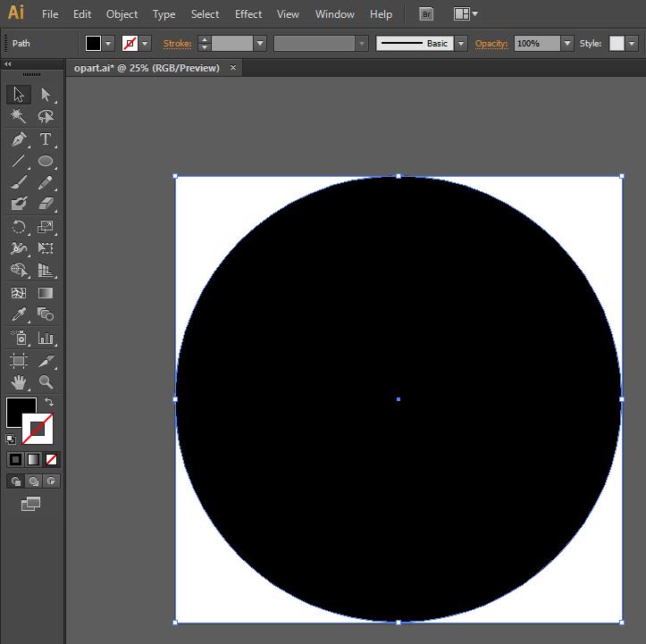Switch to the Hand tool
This screenshot has height=644, width=646.
pos(19,382)
